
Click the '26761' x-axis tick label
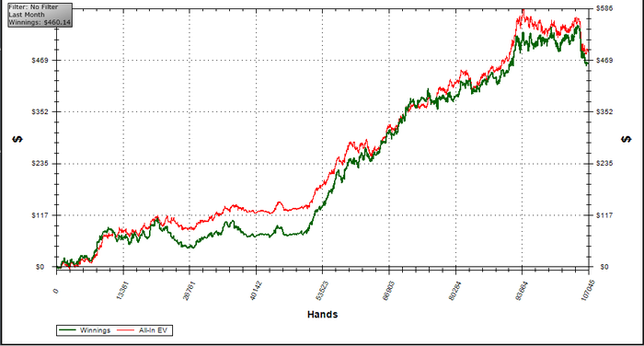190,290
